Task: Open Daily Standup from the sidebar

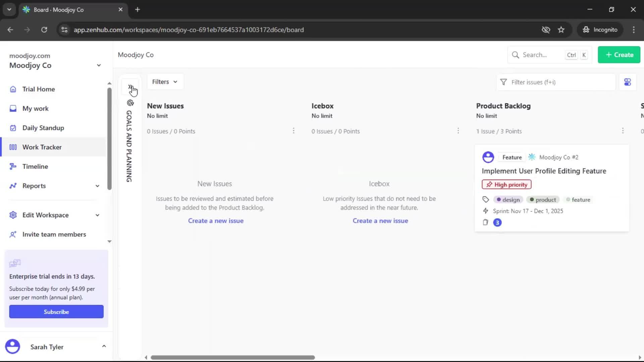Action: click(43, 128)
